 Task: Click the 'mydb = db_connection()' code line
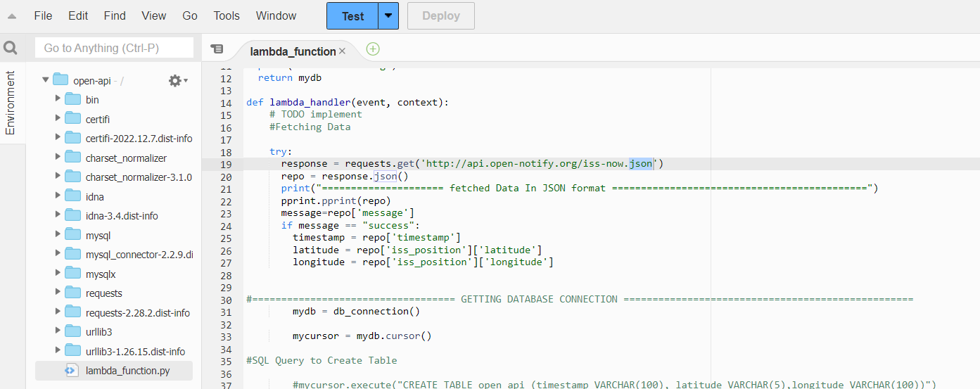356,311
